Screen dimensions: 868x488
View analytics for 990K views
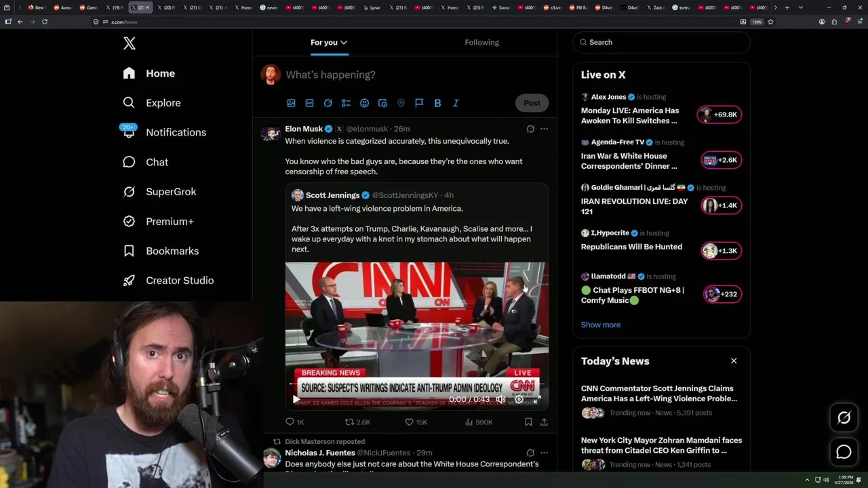click(x=479, y=422)
